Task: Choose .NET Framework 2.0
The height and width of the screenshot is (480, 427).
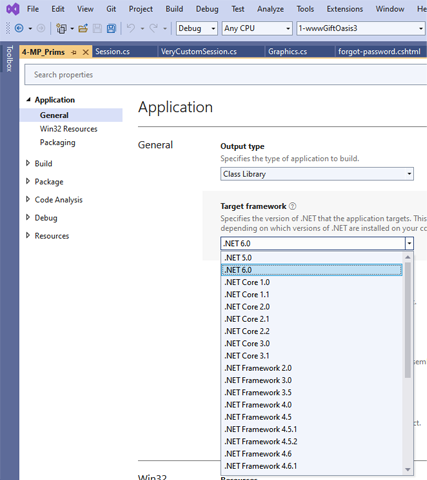Action: [312, 368]
